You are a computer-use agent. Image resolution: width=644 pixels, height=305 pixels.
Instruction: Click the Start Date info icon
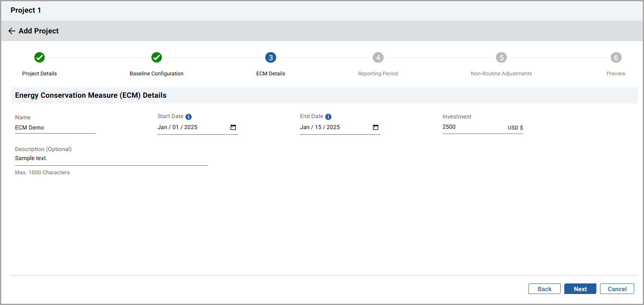point(188,117)
